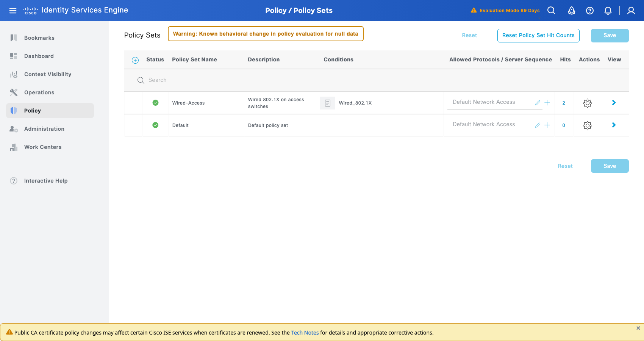Click the top Save button
Screen dimensions: 644x341
tap(610, 36)
